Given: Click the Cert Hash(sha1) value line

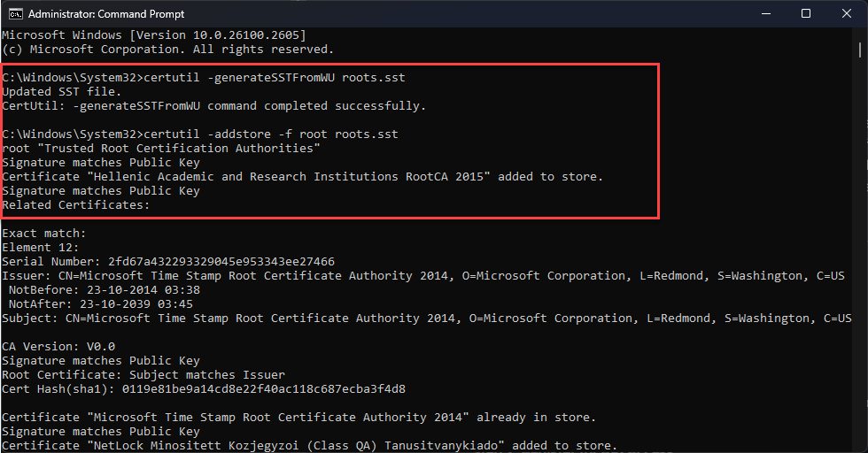Looking at the screenshot, I should (x=204, y=388).
